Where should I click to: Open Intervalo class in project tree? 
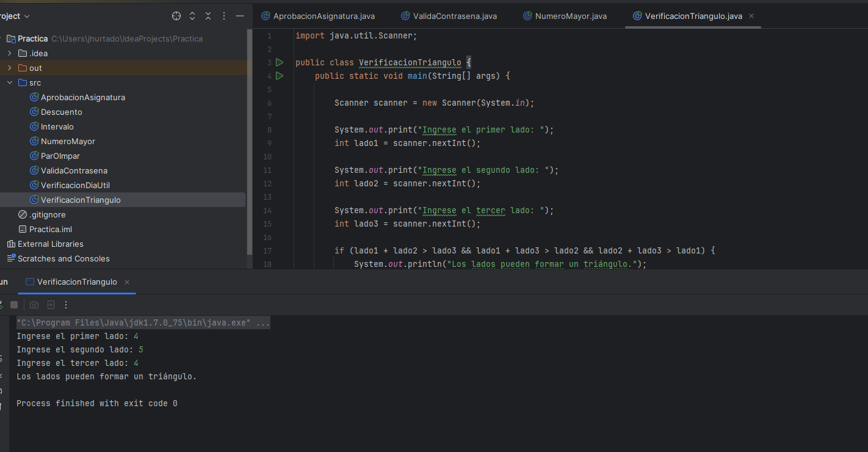click(57, 126)
